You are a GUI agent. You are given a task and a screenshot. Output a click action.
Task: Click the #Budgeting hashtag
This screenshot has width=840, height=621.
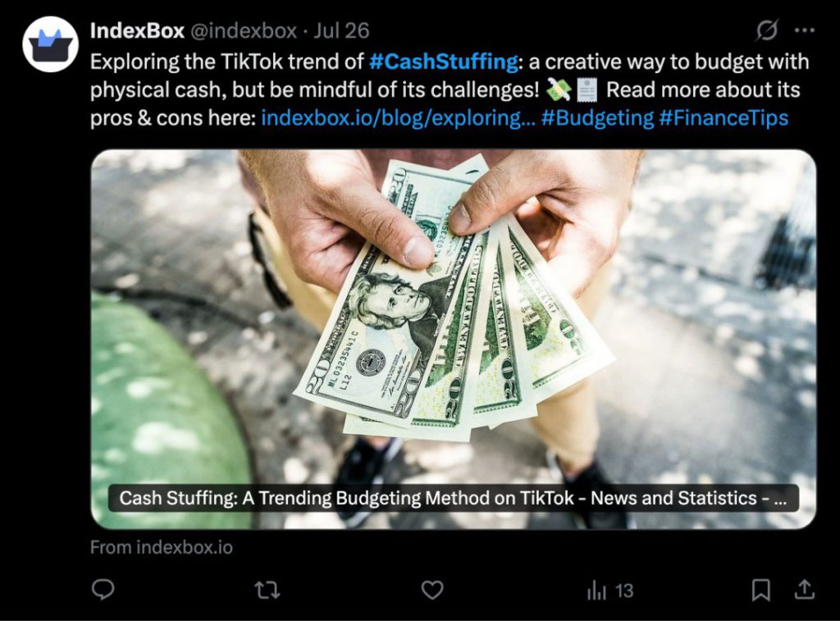[x=596, y=117]
